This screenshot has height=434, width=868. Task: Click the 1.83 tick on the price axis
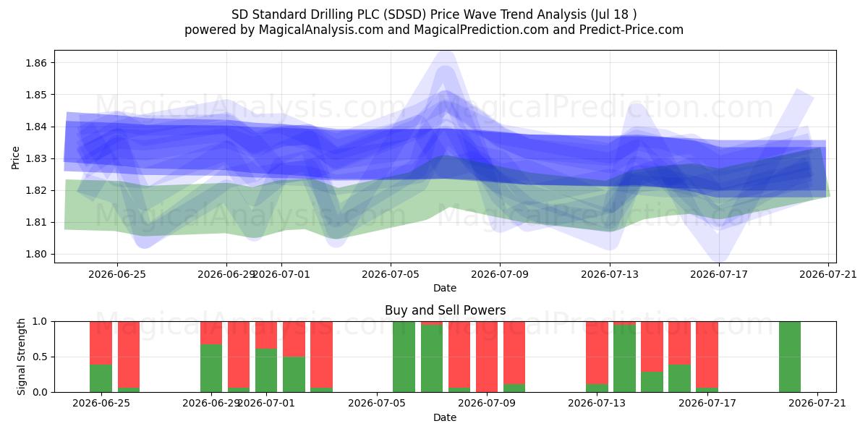(x=36, y=158)
